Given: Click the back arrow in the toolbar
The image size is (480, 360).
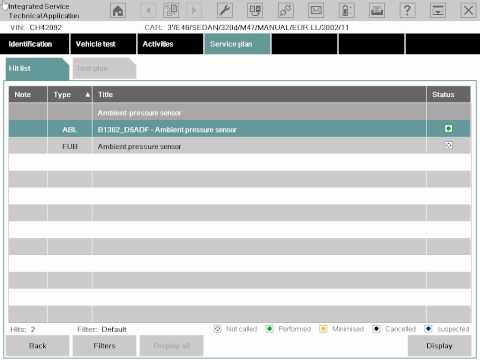Looking at the screenshot, I should (x=149, y=11).
